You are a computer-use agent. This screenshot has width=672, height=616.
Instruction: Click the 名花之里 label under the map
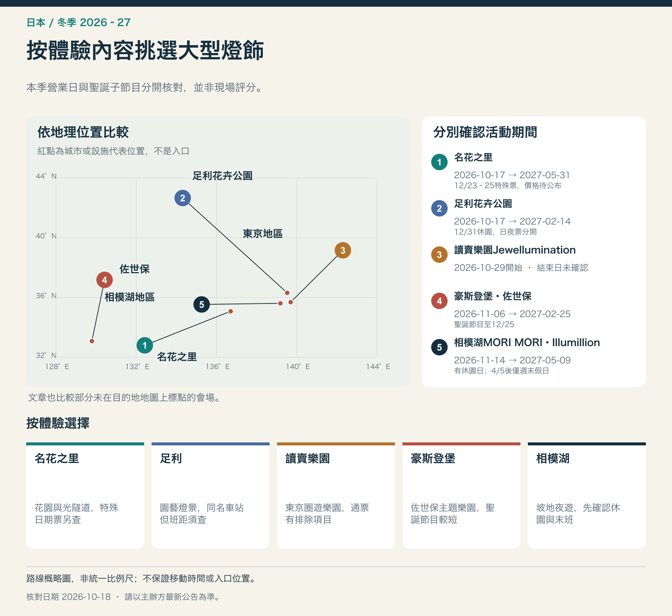(177, 357)
